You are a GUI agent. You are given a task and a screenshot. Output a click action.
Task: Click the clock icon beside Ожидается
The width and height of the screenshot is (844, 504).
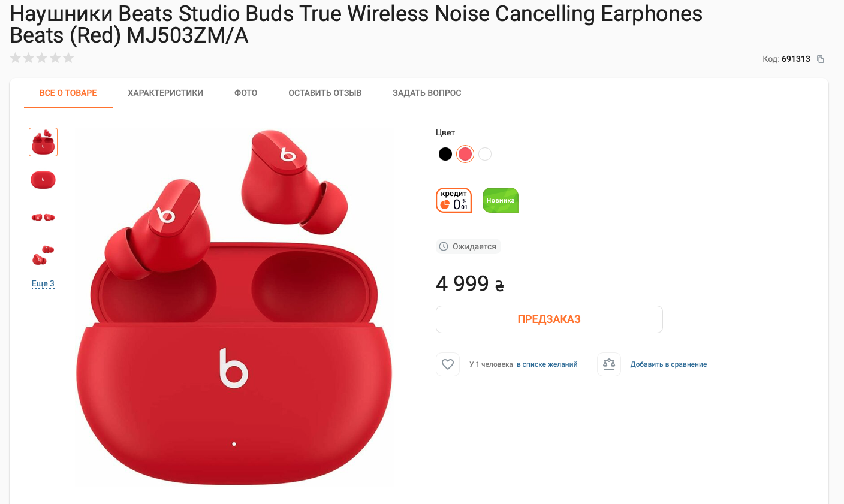(444, 246)
